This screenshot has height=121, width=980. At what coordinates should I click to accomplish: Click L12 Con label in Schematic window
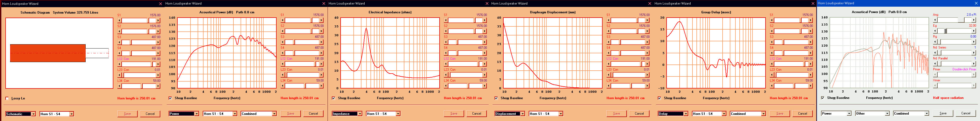(123, 59)
